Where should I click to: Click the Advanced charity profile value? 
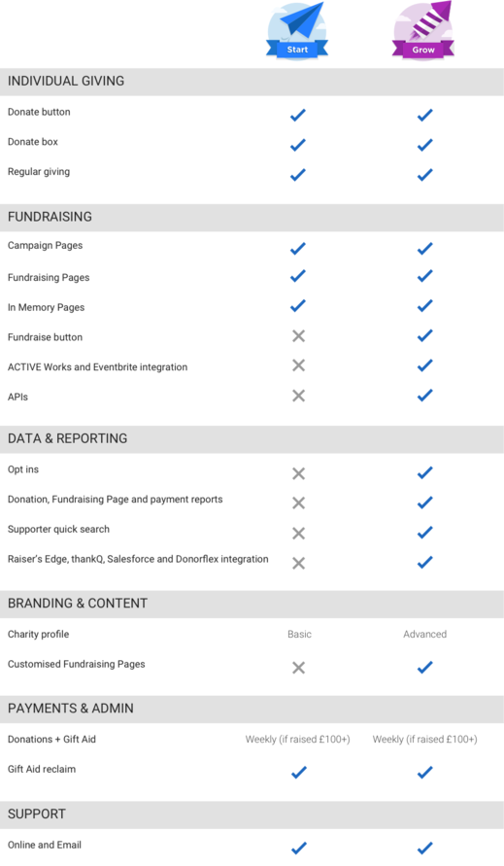(x=424, y=634)
